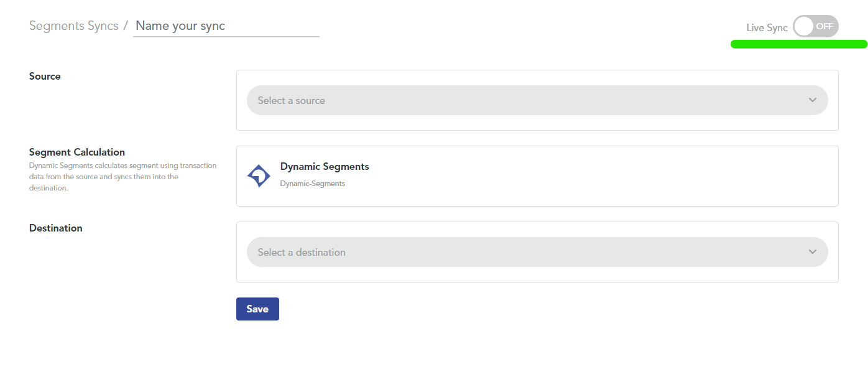
Task: Click the Dynamic Segments diamond logo icon
Action: coord(259,176)
